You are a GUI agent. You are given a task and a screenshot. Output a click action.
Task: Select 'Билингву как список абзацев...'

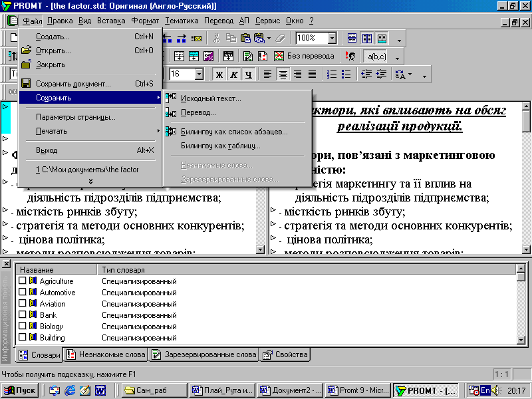(x=237, y=132)
